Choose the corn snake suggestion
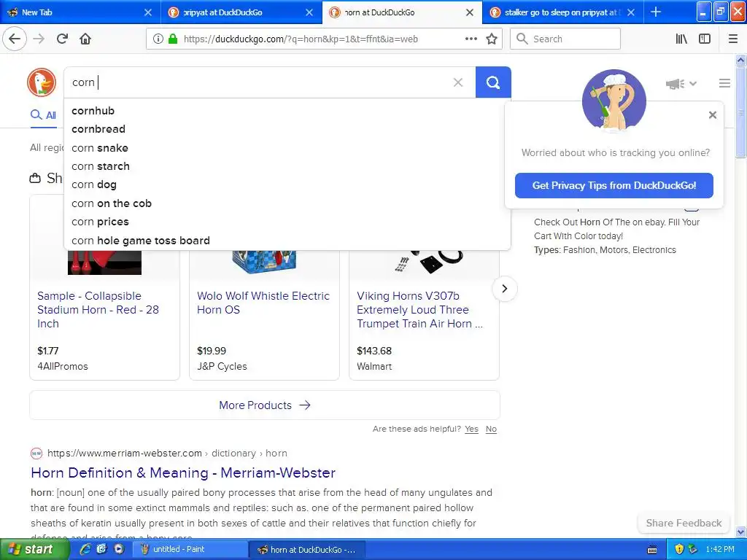The height and width of the screenshot is (560, 747). tap(287, 147)
